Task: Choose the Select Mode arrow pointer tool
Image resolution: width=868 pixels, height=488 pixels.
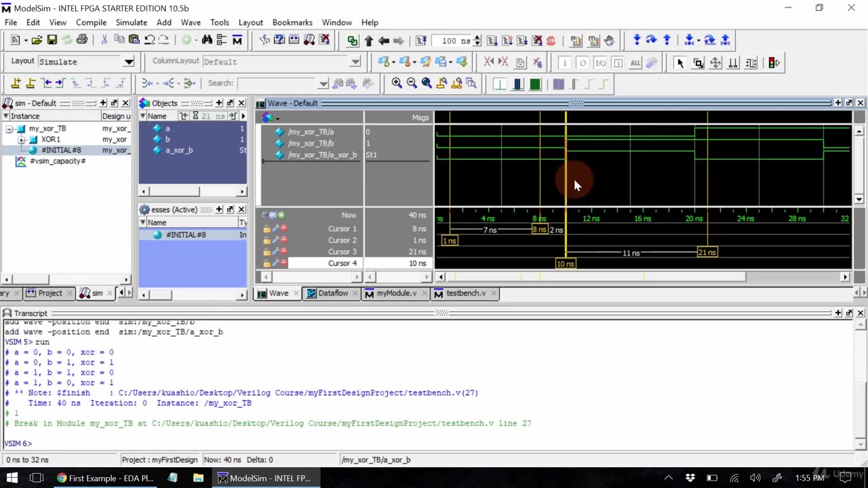Action: click(680, 63)
